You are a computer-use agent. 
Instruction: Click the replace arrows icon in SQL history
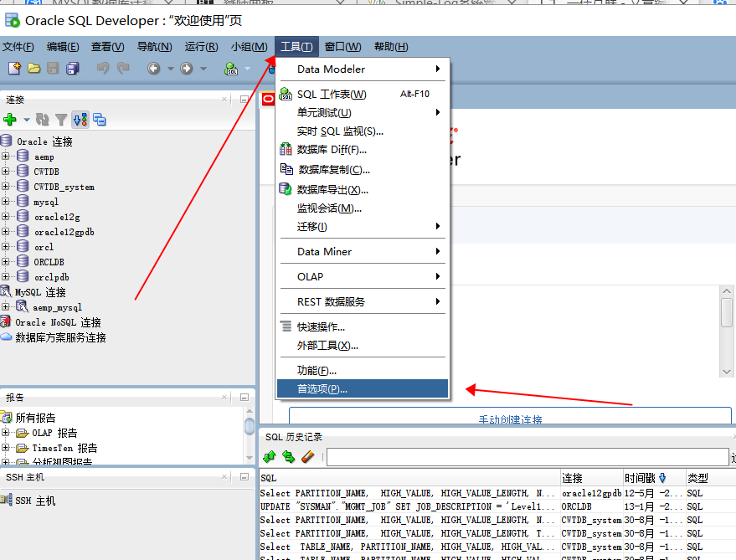click(x=288, y=456)
